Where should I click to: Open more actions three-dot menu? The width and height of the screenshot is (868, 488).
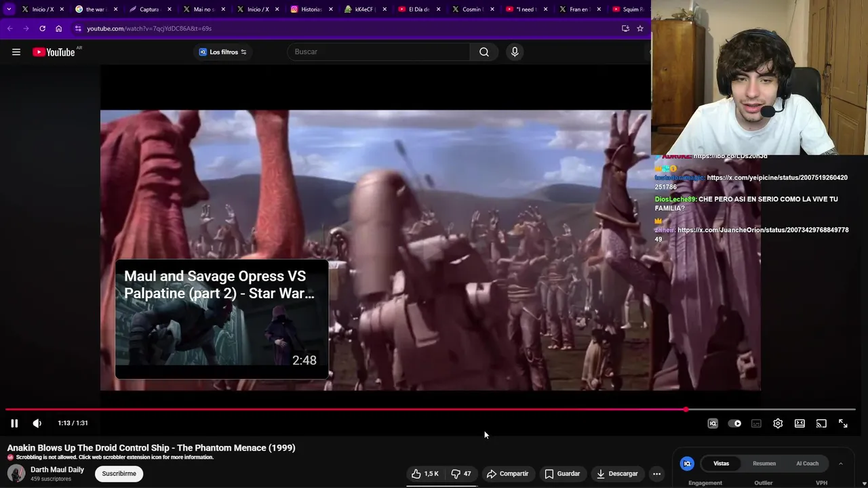pos(656,474)
